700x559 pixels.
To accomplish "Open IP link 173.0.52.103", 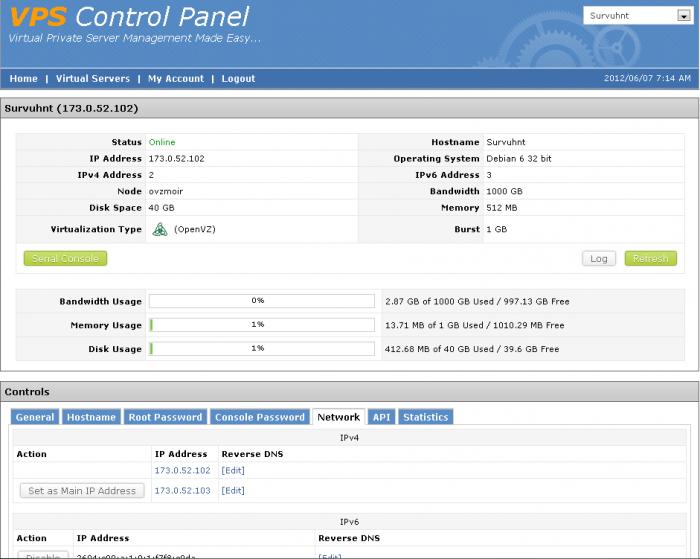I will (x=182, y=491).
